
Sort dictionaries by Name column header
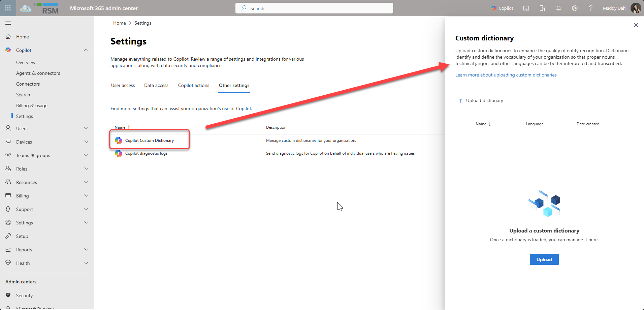[483, 124]
